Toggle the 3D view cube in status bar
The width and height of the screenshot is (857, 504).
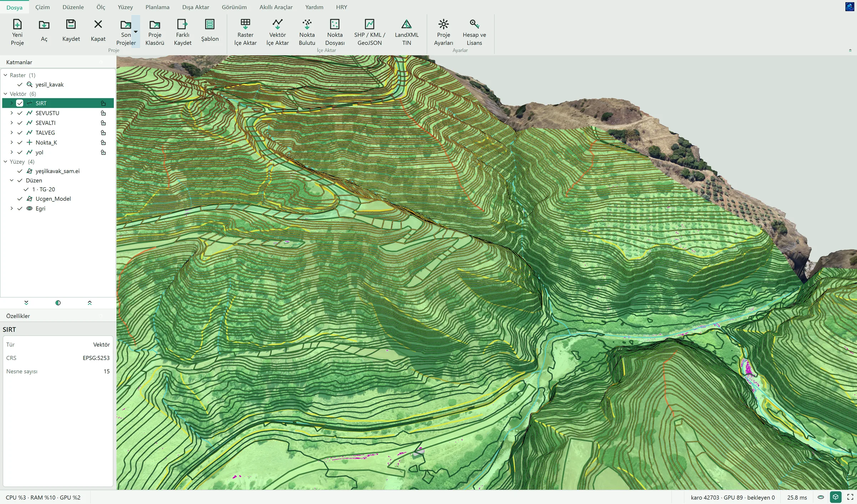point(835,497)
